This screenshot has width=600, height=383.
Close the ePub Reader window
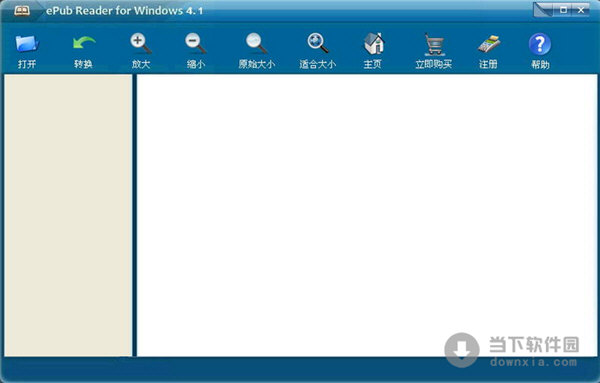(x=581, y=10)
